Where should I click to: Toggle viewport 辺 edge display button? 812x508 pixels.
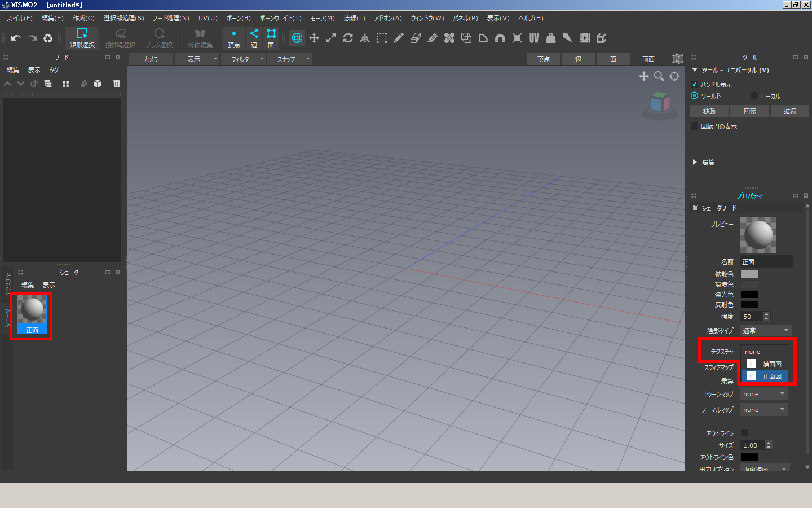coord(578,59)
